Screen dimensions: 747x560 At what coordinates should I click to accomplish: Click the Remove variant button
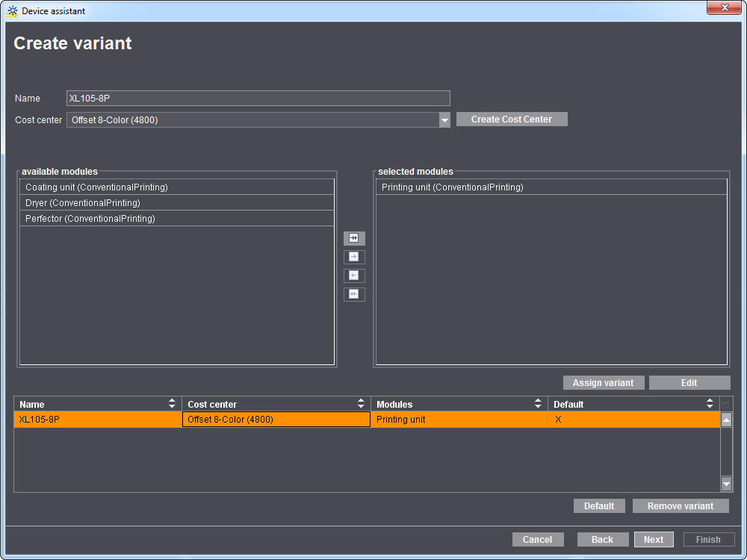point(681,505)
